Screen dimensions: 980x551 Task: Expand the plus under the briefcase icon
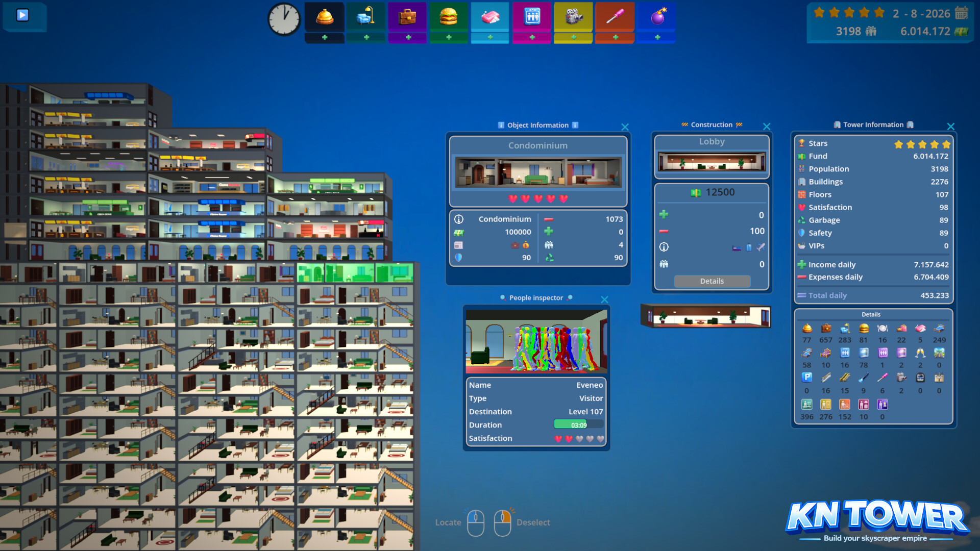[x=407, y=38]
